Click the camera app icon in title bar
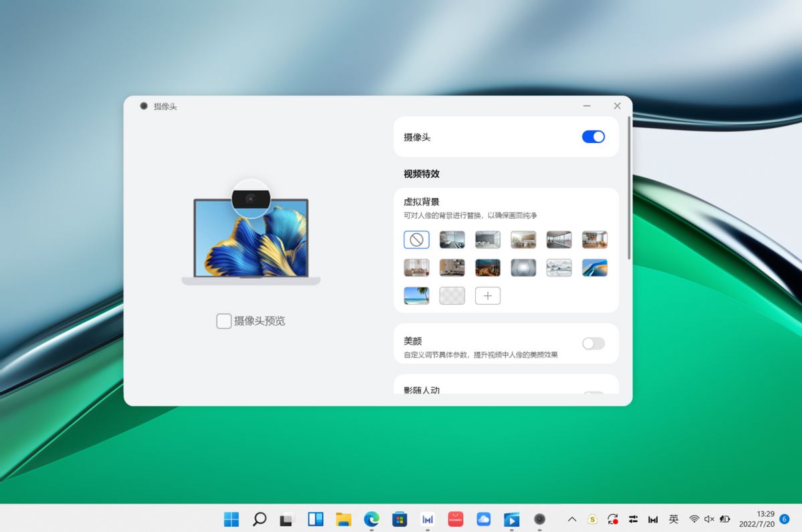The width and height of the screenshot is (802, 532). coord(144,106)
